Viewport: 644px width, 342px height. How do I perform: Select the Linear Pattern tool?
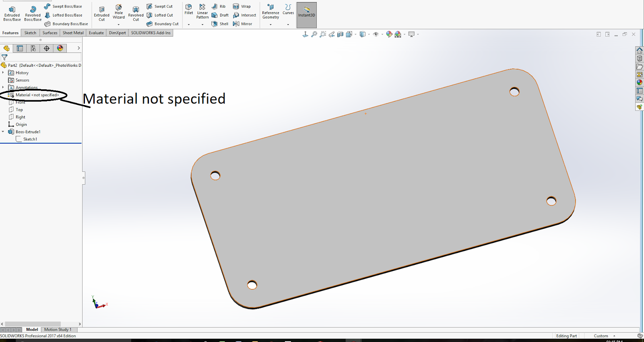coord(202,11)
